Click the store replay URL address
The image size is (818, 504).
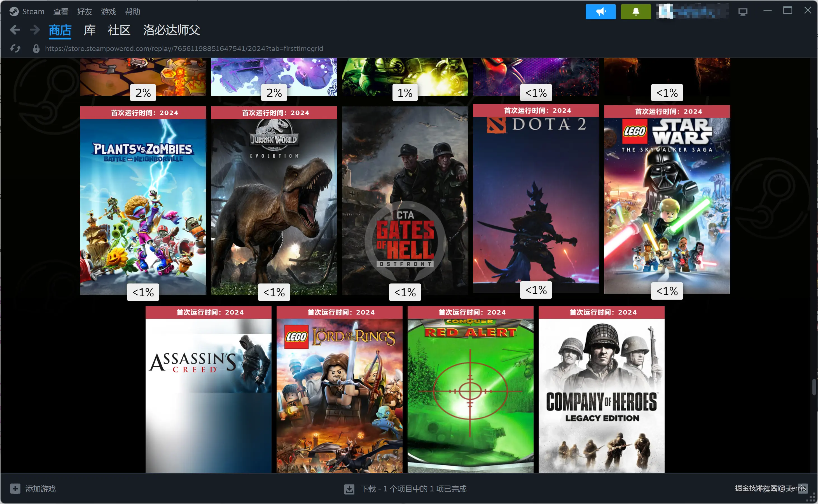coord(184,49)
